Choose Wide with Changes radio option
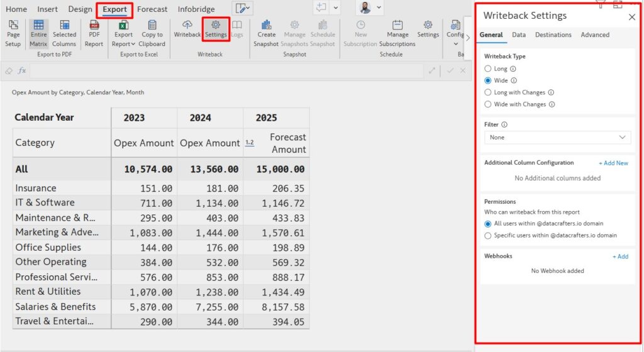 point(488,104)
